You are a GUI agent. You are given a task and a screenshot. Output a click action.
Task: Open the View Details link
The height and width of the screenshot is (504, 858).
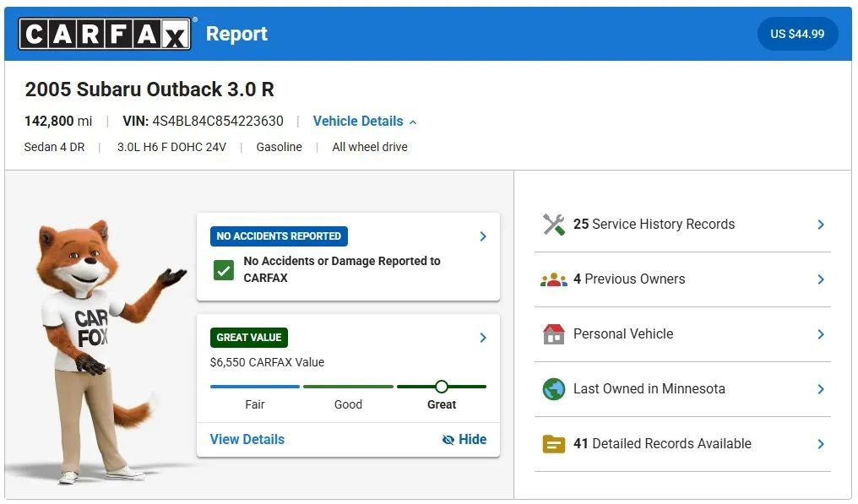point(247,440)
